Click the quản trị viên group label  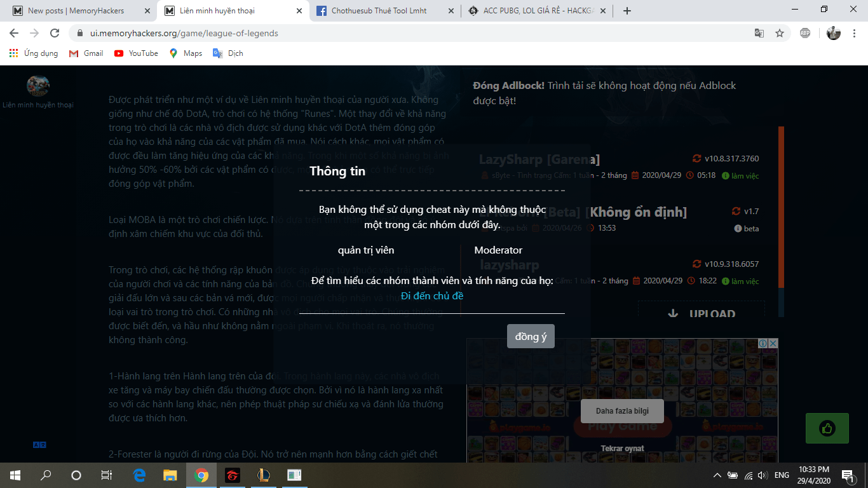pos(366,250)
